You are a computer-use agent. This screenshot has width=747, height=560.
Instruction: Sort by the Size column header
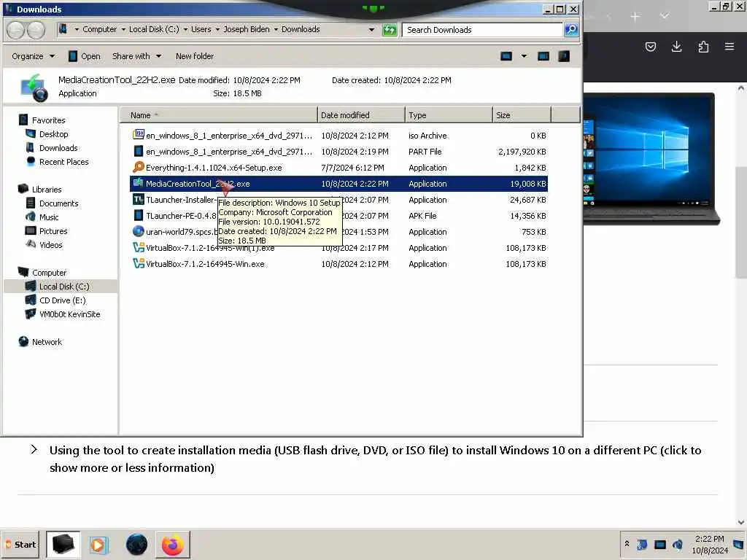[x=522, y=115]
